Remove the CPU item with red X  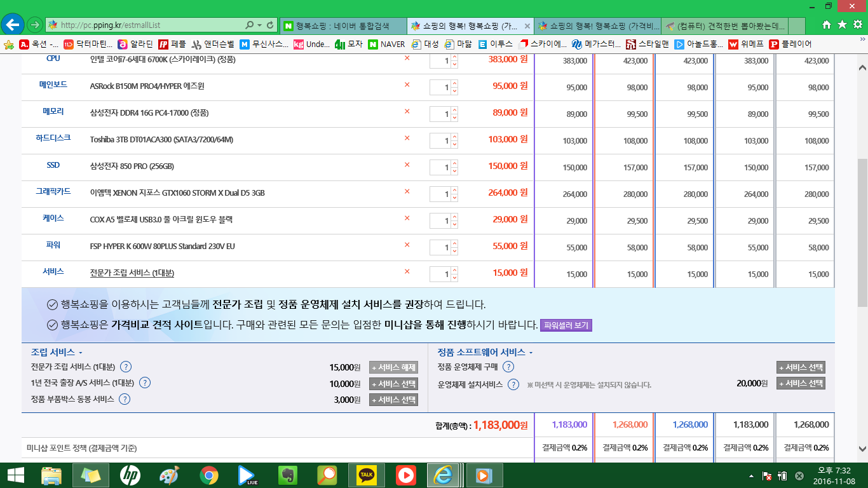click(x=407, y=58)
